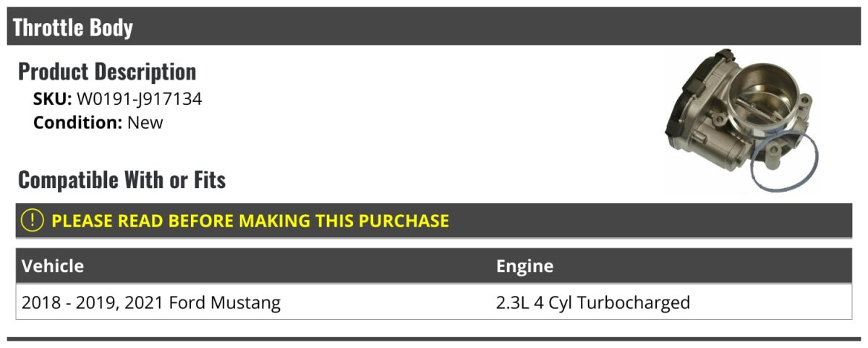The width and height of the screenshot is (868, 348).
Task: Select the 'Compatible With or Fits' heading
Action: point(122,179)
